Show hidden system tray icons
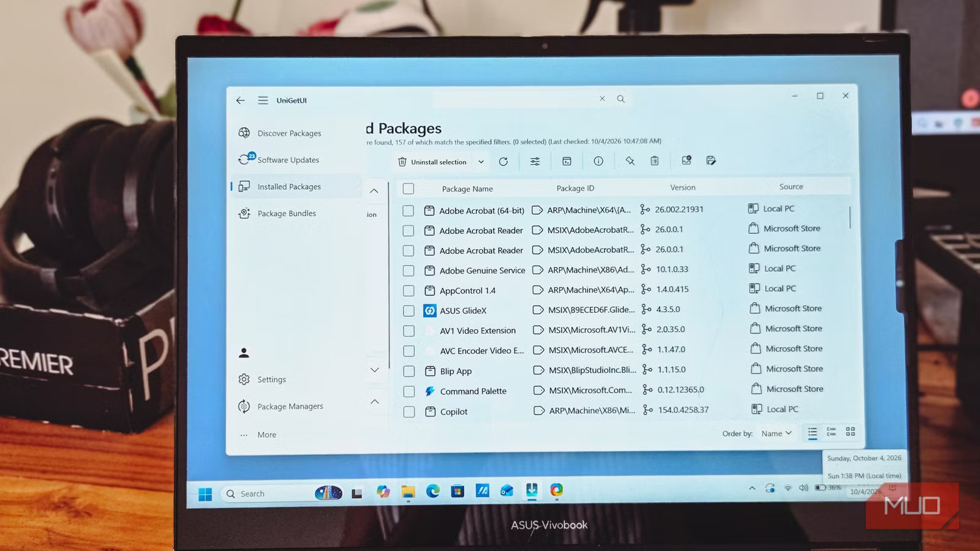 click(x=752, y=488)
